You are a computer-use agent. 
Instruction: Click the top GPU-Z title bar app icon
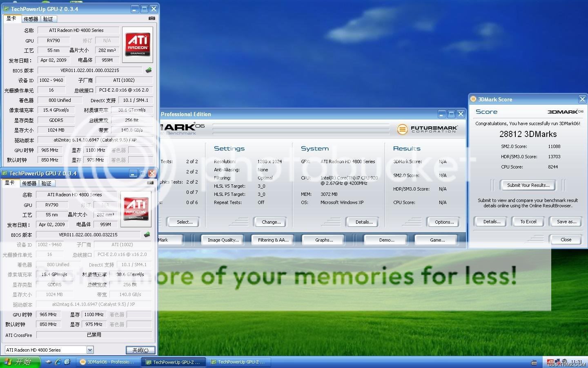point(7,9)
